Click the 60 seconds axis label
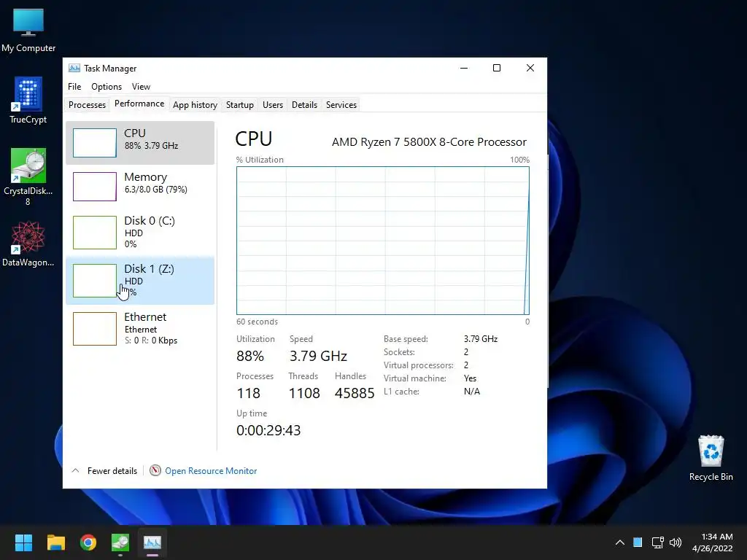This screenshot has height=560, width=747. 257,322
